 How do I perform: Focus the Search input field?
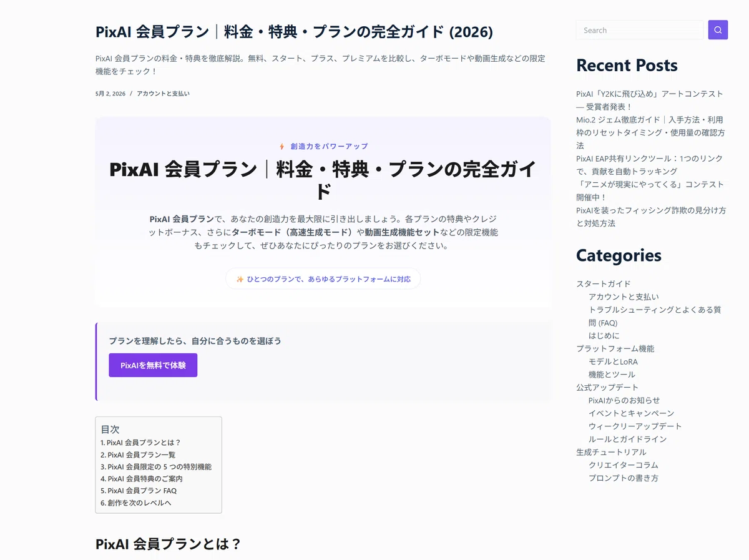pos(640,30)
